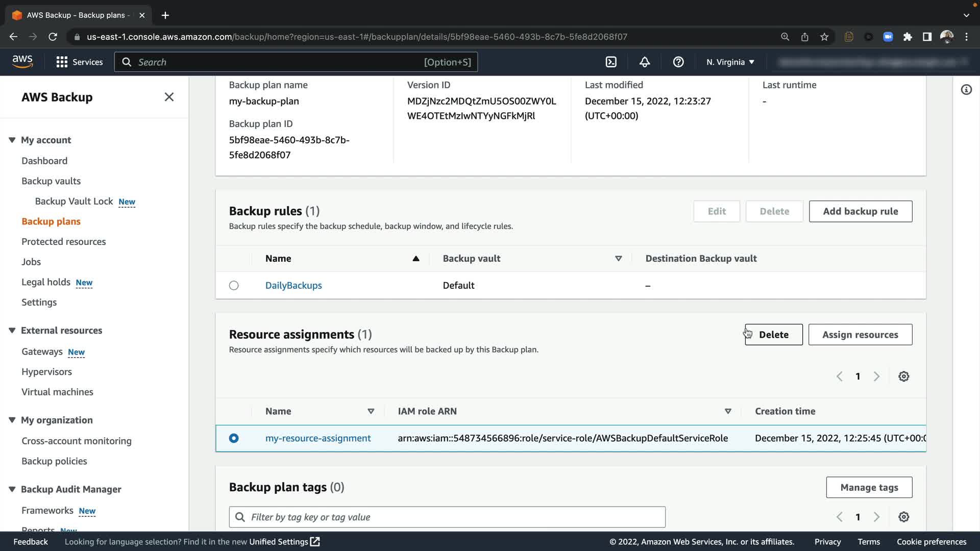Screen dimensions: 980x551
Task: Open Protected resources in sidebar
Action: click(63, 242)
